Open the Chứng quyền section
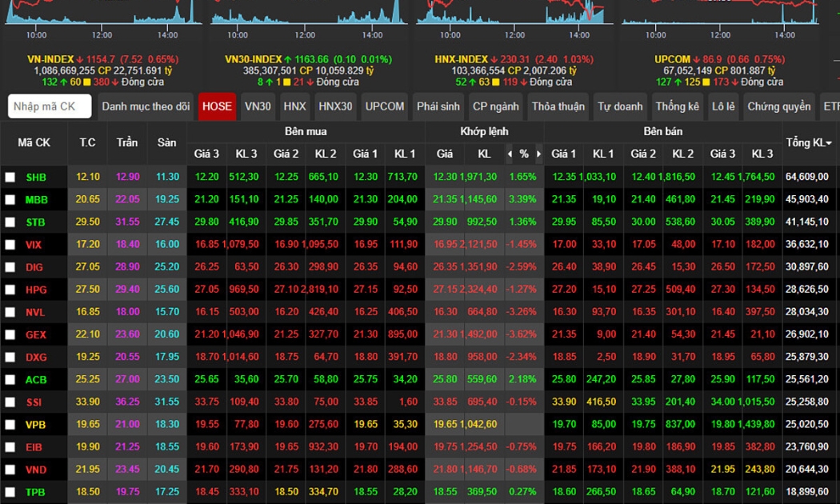 tap(778, 106)
